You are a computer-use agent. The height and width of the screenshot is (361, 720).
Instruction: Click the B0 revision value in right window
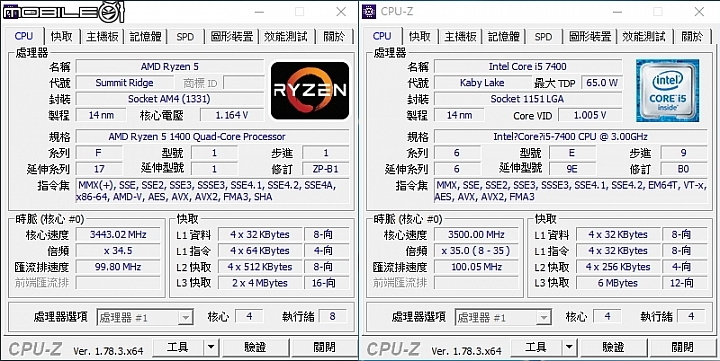[x=684, y=169]
